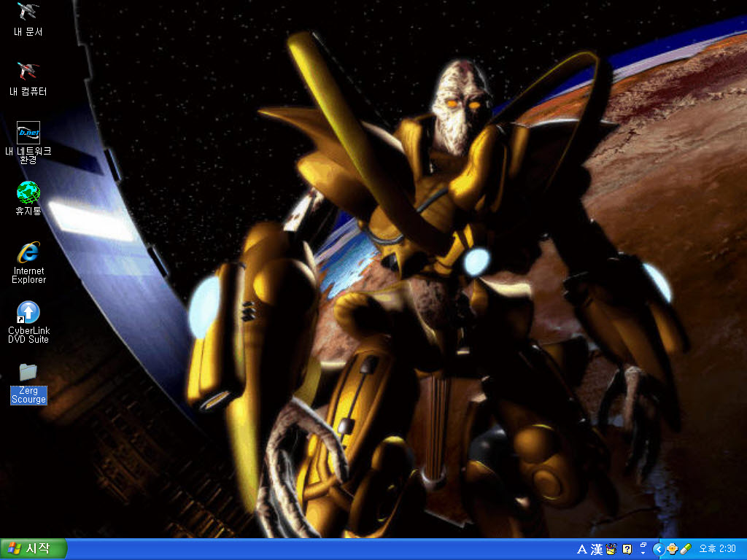This screenshot has height=560, width=747.
Task: Click the security shield tray icon
Action: (x=672, y=550)
